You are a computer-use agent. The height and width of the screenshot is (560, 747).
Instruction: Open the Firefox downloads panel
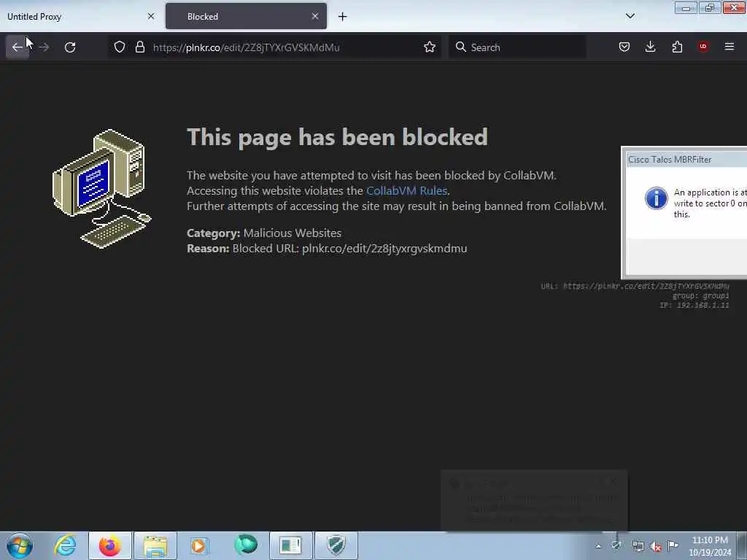[650, 47]
